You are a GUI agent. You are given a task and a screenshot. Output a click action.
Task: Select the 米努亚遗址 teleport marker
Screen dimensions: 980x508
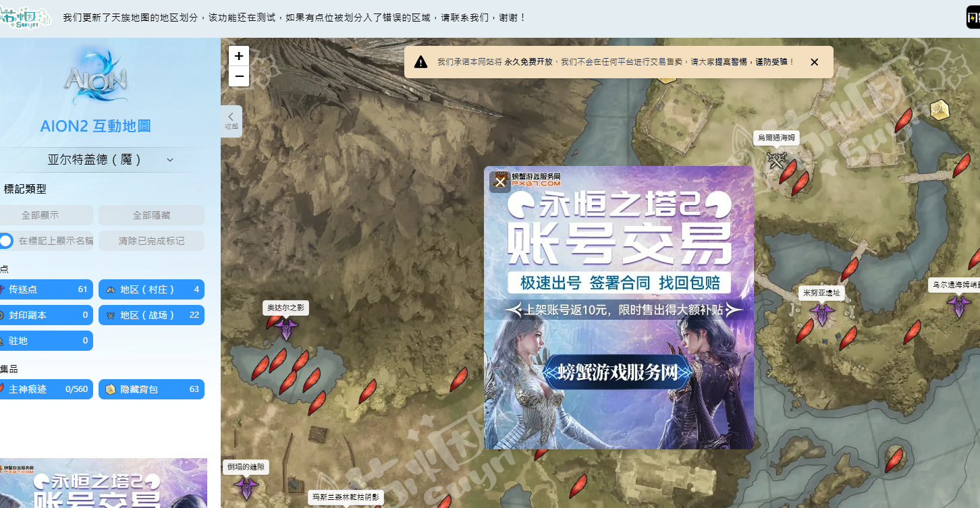point(822,314)
